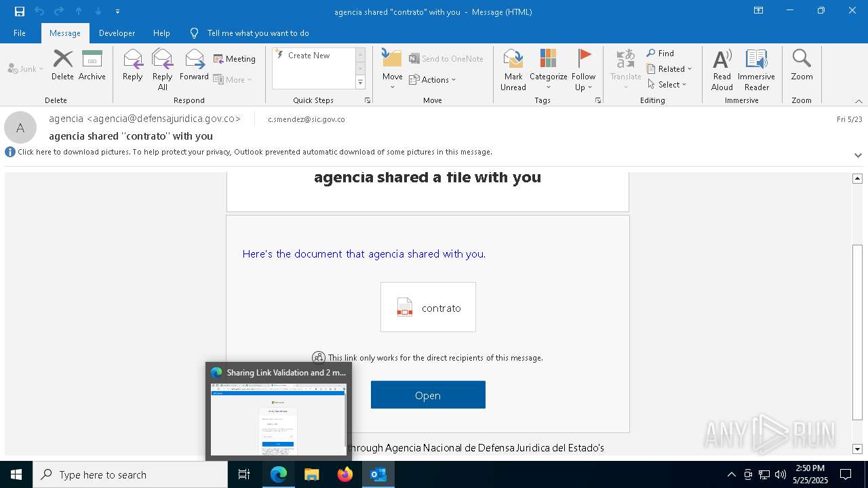868x488 pixels.
Task: Open the Move dropdown
Action: (392, 70)
